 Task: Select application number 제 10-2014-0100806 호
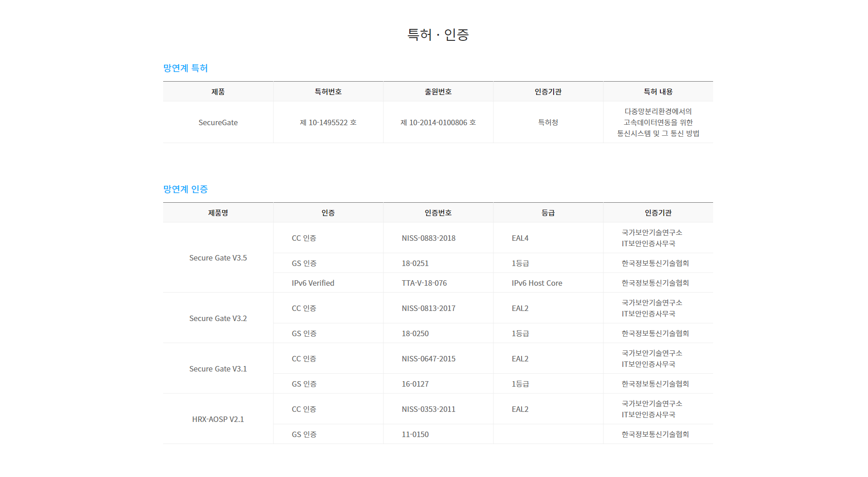[438, 122]
